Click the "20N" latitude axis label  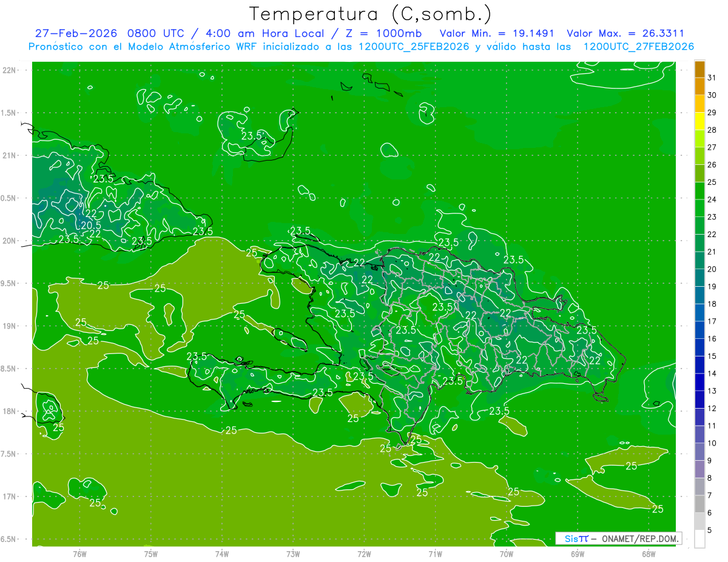coord(9,241)
